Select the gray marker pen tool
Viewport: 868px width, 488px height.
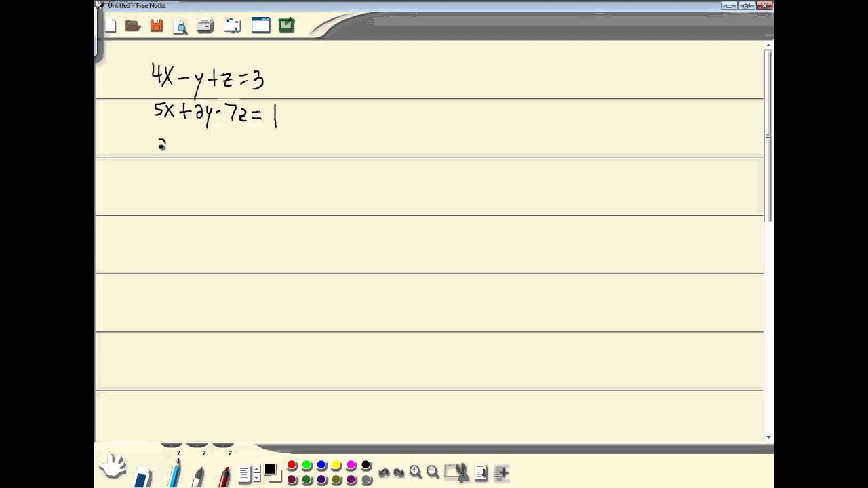[199, 476]
